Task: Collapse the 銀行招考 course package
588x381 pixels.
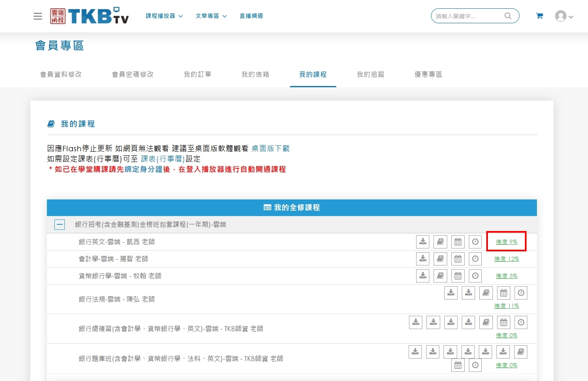Action: (x=60, y=225)
